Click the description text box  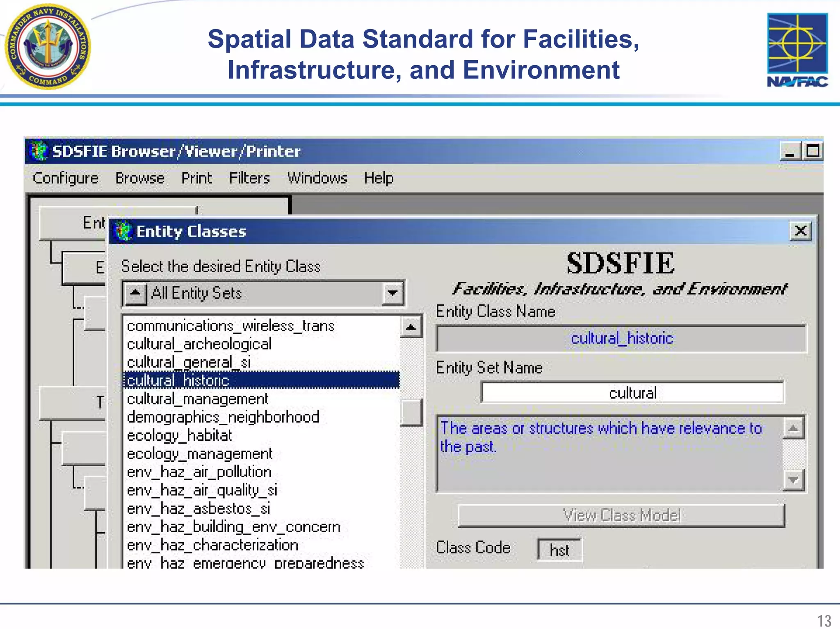(610, 454)
